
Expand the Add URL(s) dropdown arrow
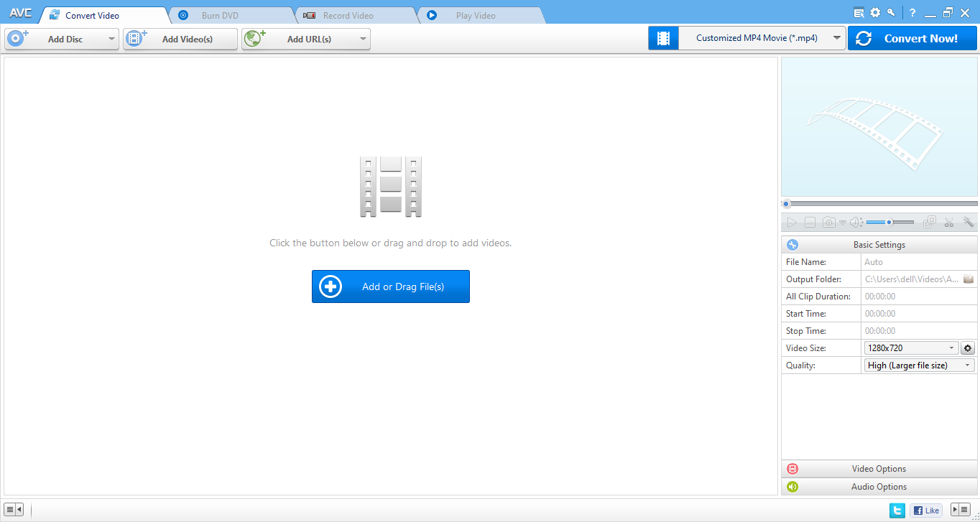point(363,39)
